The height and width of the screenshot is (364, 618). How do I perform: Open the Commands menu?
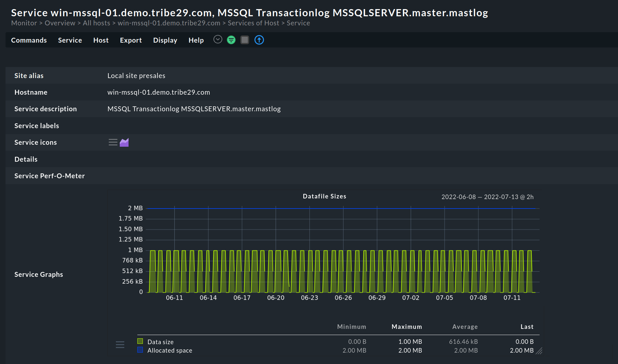coord(29,40)
